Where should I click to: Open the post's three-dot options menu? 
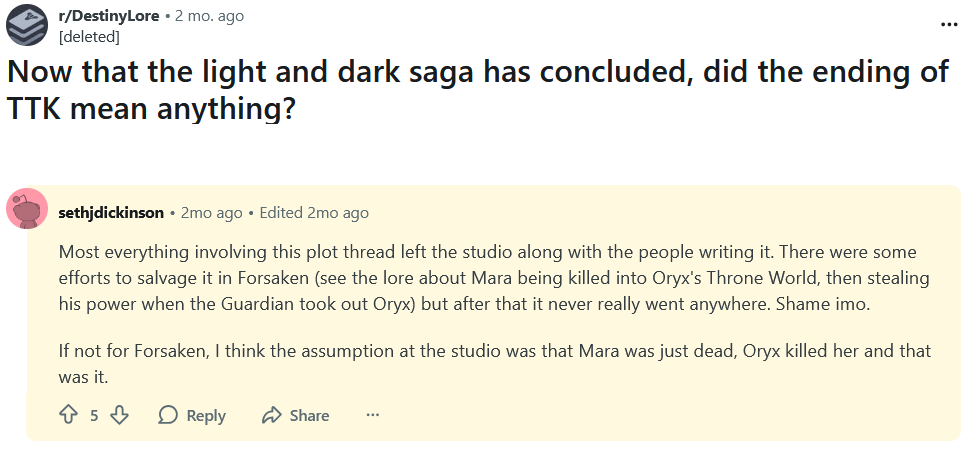point(949,24)
